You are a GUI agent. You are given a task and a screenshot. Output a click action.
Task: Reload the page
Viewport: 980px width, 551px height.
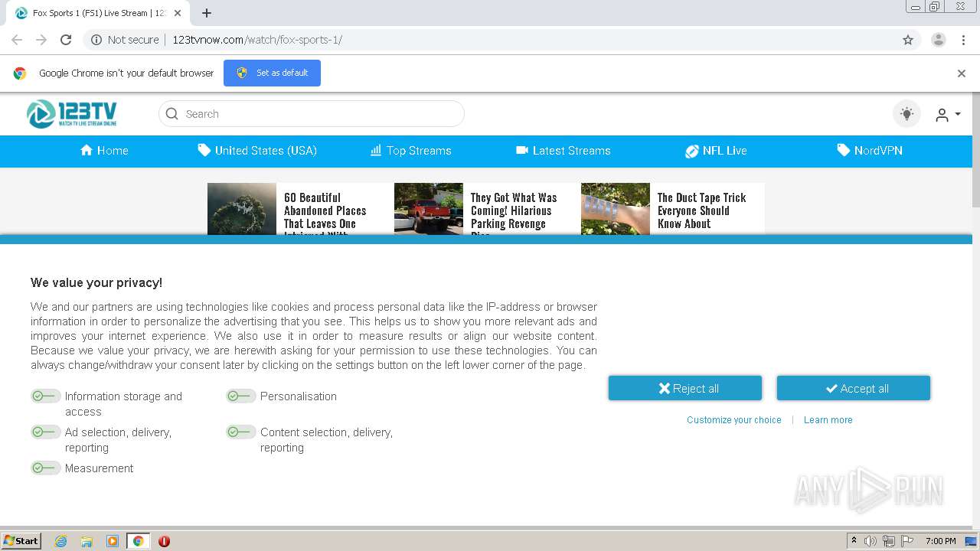point(66,40)
